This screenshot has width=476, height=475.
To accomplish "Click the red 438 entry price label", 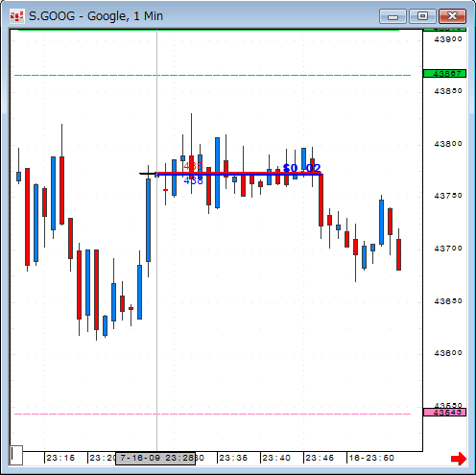I will (193, 167).
